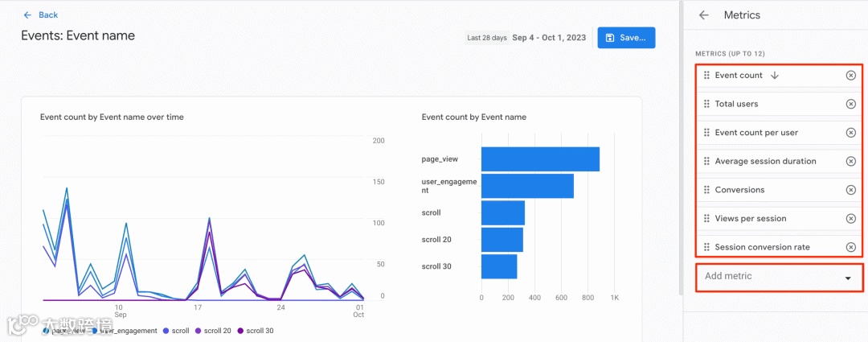Click the Add metric dropdown arrow
Screen dimensions: 868x342
pos(848,278)
